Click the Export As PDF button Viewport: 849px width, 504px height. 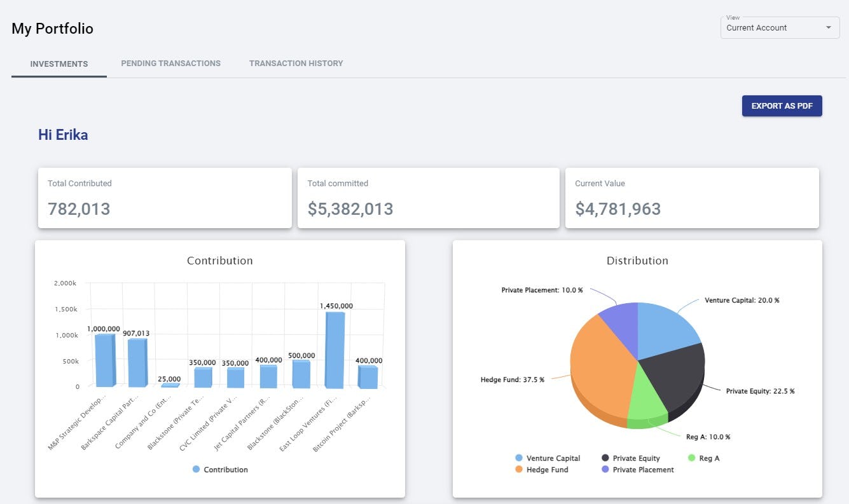tap(782, 106)
